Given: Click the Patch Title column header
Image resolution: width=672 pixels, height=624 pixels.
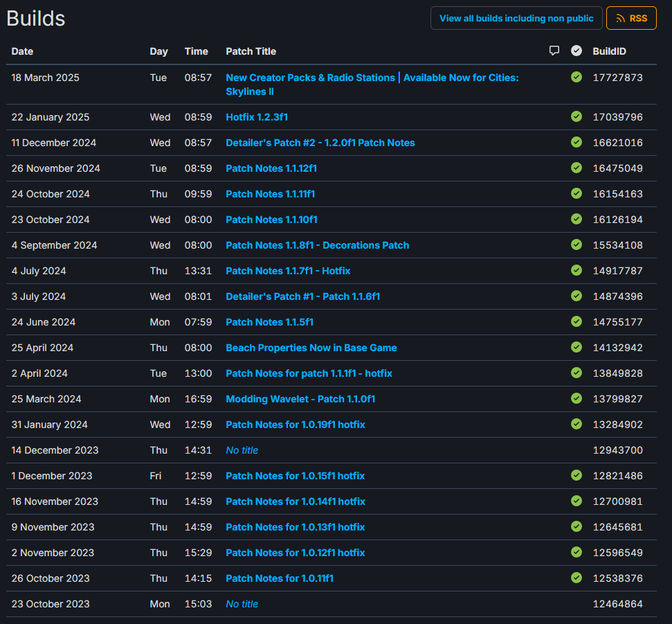Looking at the screenshot, I should [x=251, y=51].
